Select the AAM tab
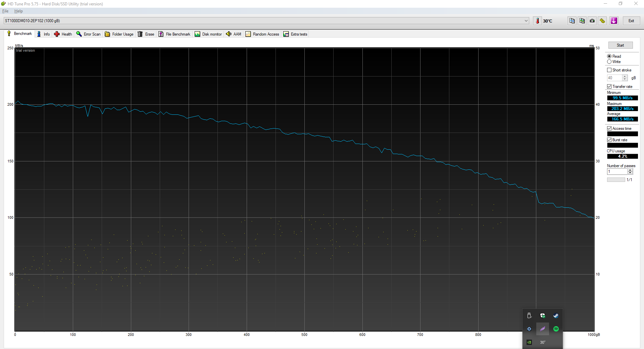The width and height of the screenshot is (644, 349). (x=234, y=34)
